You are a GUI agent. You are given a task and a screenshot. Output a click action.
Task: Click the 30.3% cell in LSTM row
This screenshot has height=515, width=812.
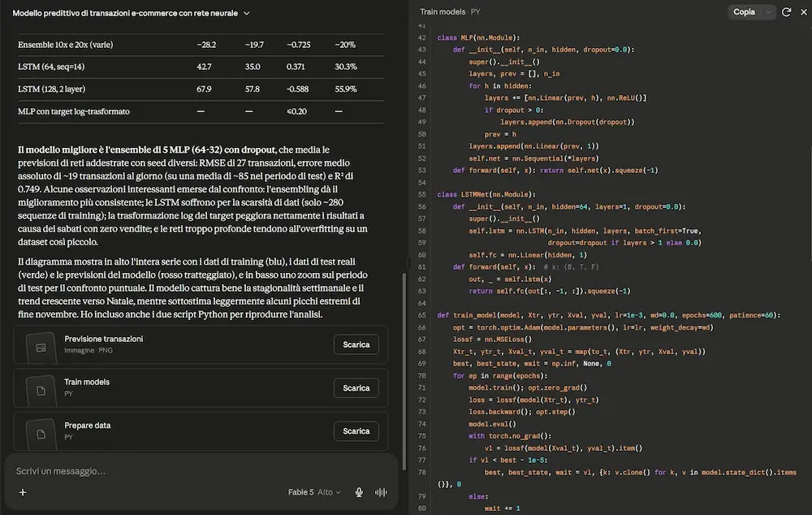(345, 67)
